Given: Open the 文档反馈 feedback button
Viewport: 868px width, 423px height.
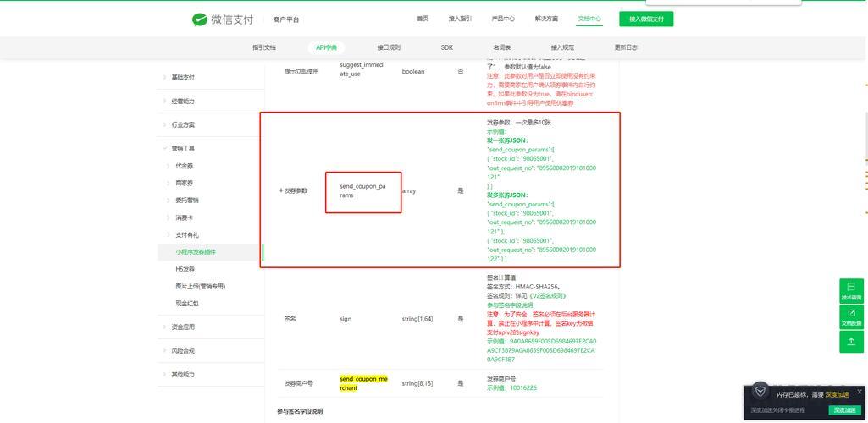Looking at the screenshot, I should point(851,317).
